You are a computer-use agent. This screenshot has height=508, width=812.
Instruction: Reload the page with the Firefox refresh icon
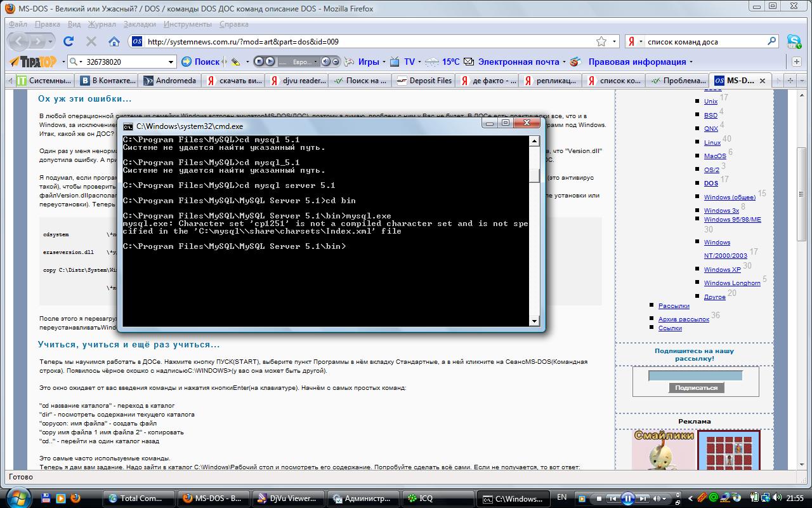tap(69, 41)
